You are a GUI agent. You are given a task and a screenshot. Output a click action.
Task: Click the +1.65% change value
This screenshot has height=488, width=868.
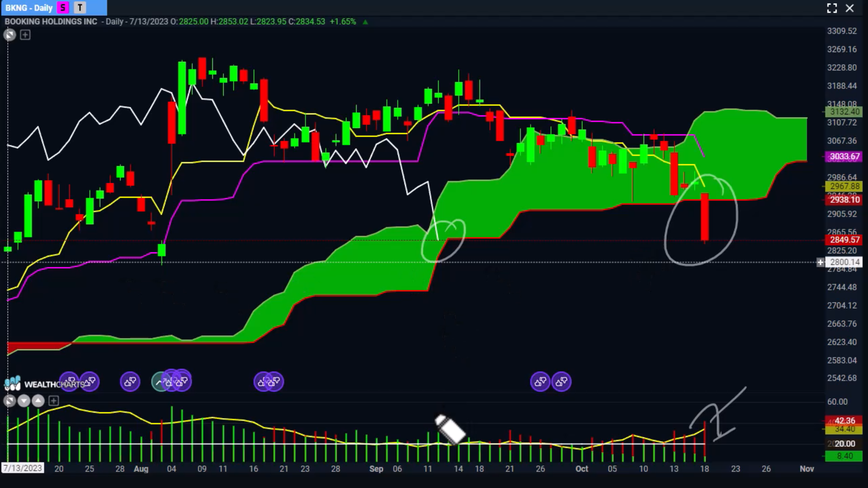(x=343, y=22)
